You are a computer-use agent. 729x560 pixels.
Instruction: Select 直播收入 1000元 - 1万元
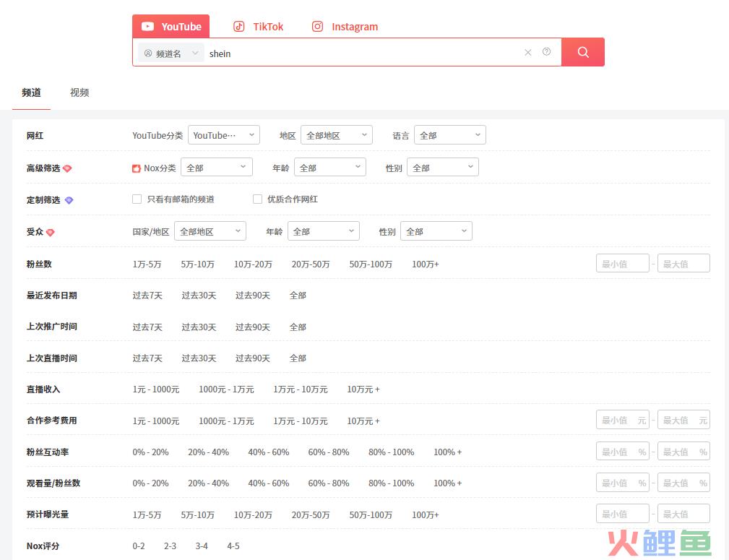[226, 389]
